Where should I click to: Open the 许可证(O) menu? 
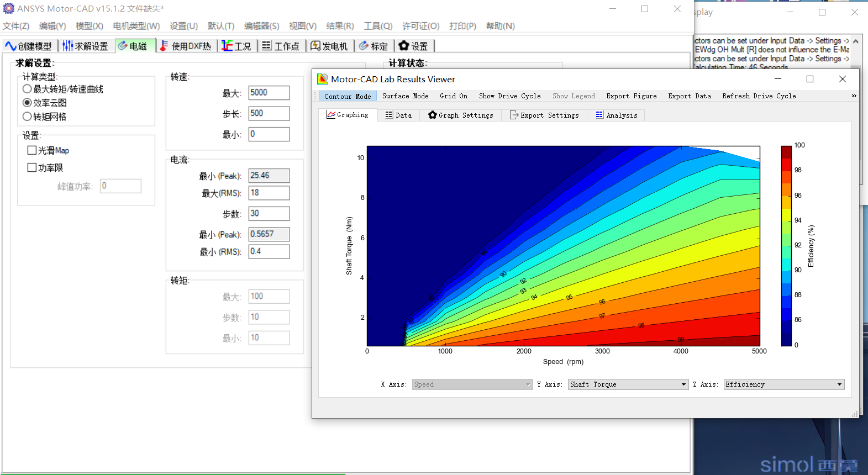[x=420, y=26]
